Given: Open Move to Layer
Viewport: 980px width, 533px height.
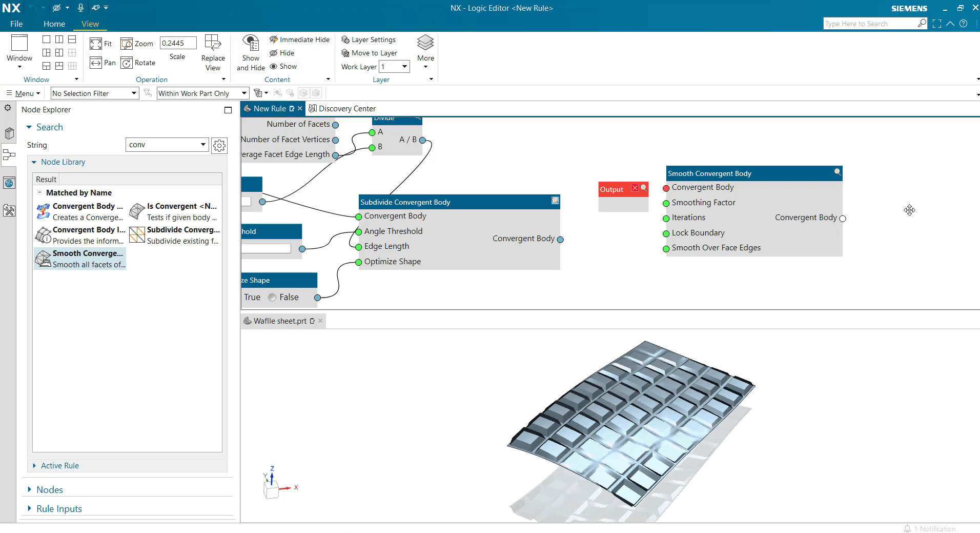Looking at the screenshot, I should [x=370, y=53].
